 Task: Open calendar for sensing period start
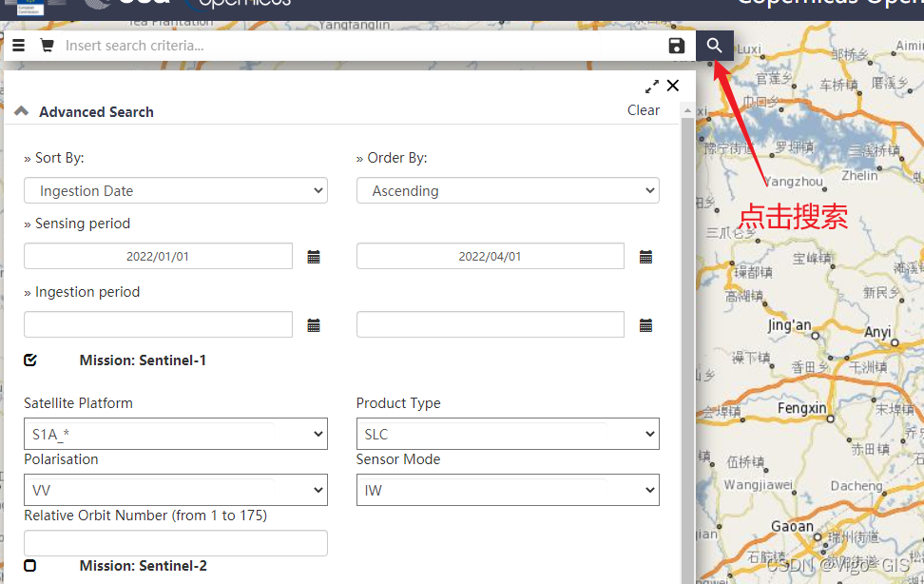pos(314,257)
